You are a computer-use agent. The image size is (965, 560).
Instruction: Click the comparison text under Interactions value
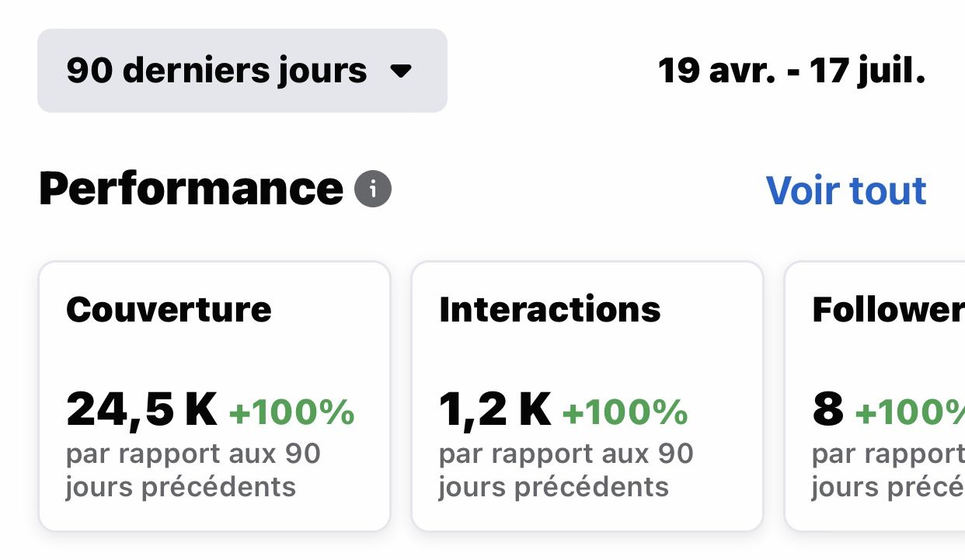coord(566,470)
